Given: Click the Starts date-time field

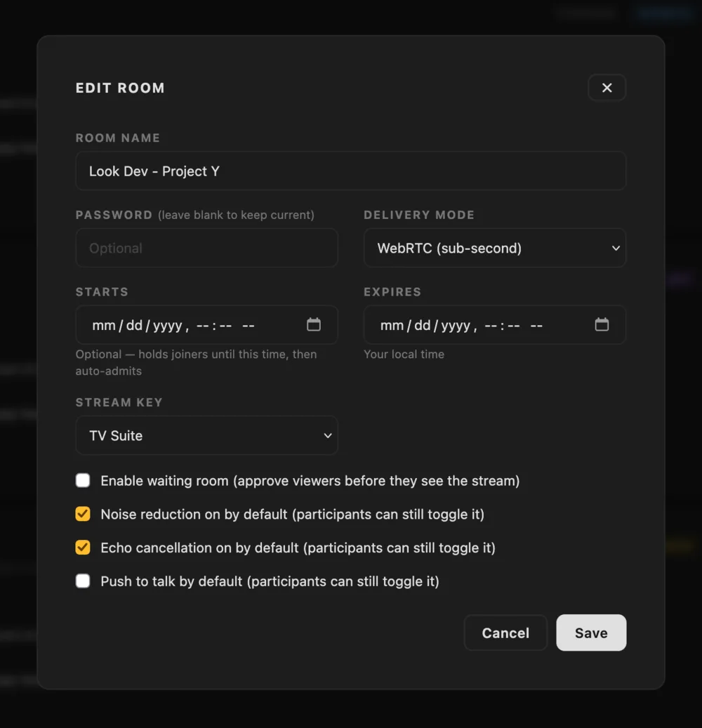Looking at the screenshot, I should click(x=206, y=325).
